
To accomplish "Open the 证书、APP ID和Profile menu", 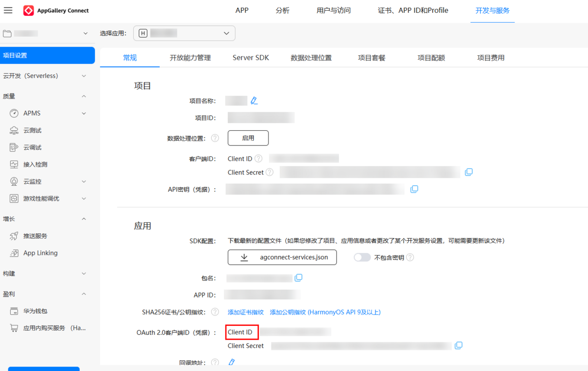I will pyautogui.click(x=413, y=10).
